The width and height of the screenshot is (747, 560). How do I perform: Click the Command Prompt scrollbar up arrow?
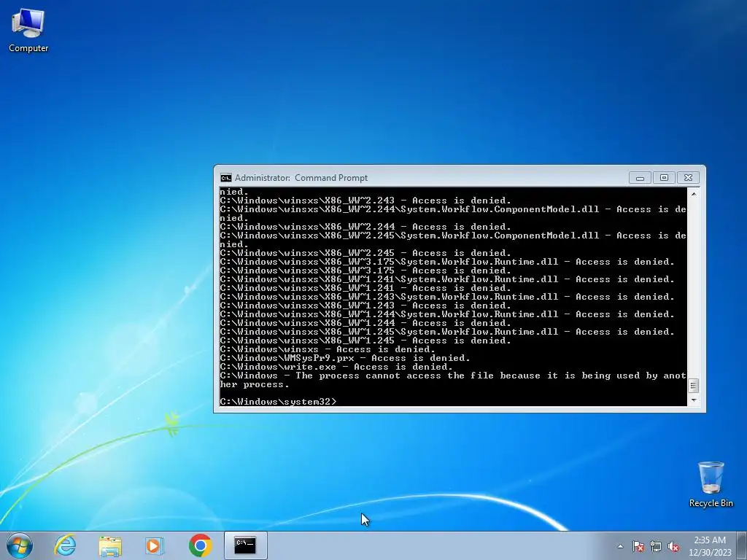(x=694, y=194)
